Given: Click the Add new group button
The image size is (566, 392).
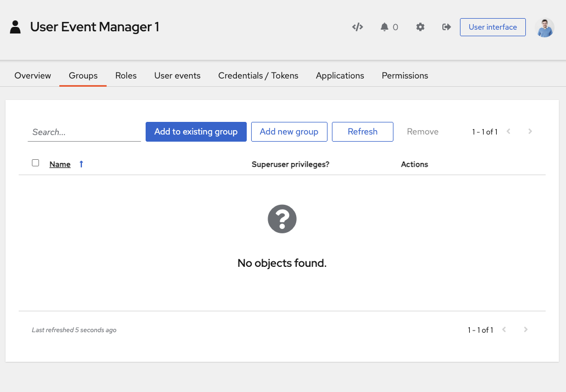Looking at the screenshot, I should click(289, 132).
